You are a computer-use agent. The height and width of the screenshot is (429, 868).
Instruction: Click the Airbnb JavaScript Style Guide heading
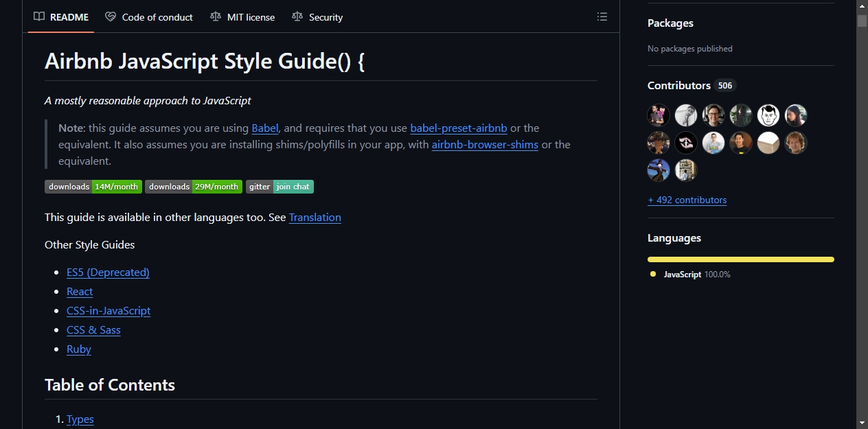[205, 61]
